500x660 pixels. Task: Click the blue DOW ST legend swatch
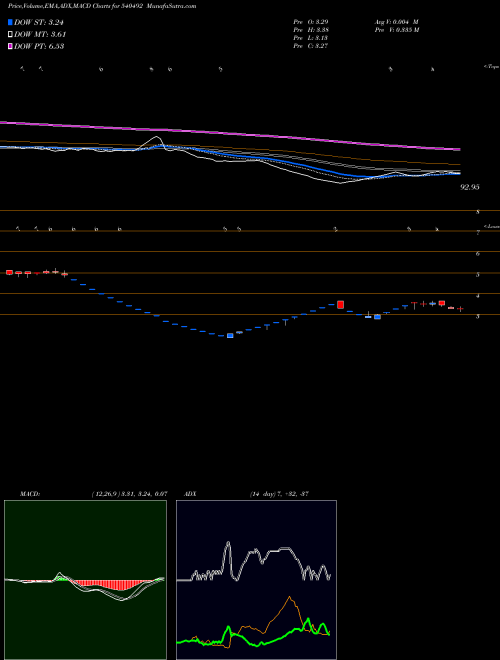(11, 23)
